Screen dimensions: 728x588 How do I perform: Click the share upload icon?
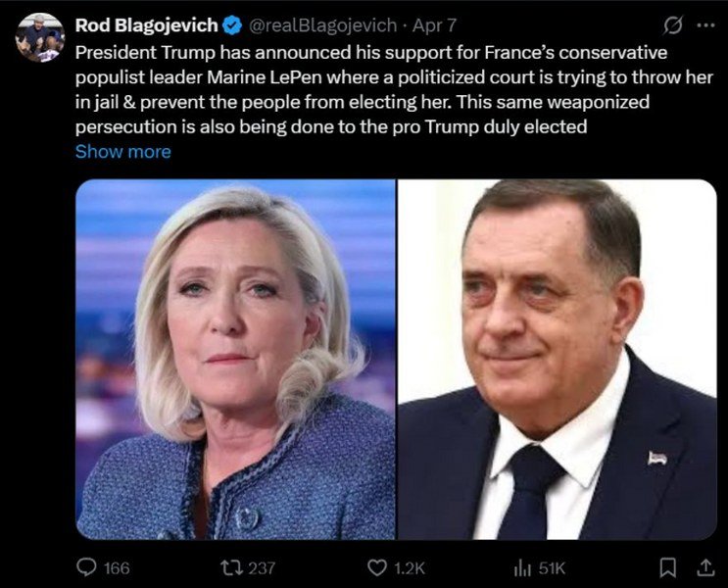[x=705, y=567]
